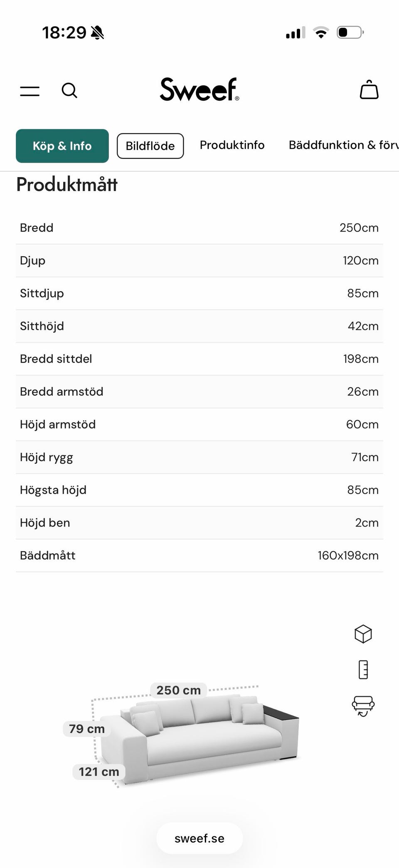This screenshot has width=399, height=868.
Task: Tap the sweef.se address pill
Action: (199, 838)
